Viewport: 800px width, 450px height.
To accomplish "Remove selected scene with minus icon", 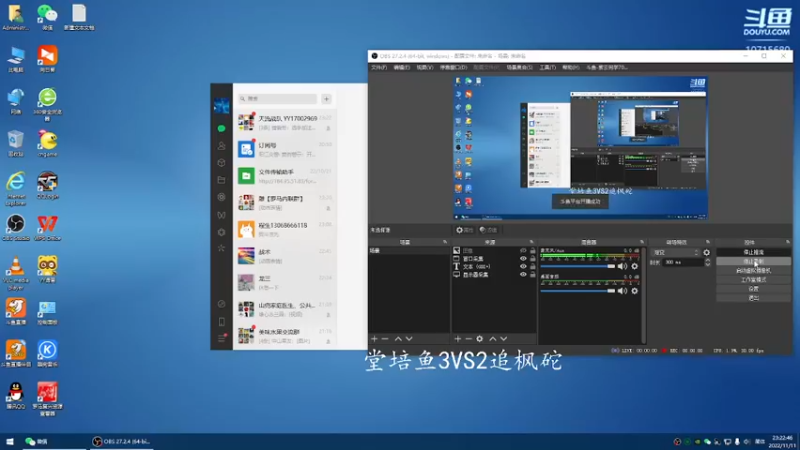I will pyautogui.click(x=385, y=339).
